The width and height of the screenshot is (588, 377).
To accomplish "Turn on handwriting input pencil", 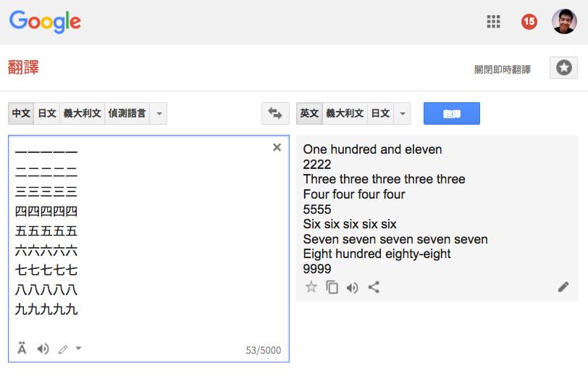I will tap(63, 349).
